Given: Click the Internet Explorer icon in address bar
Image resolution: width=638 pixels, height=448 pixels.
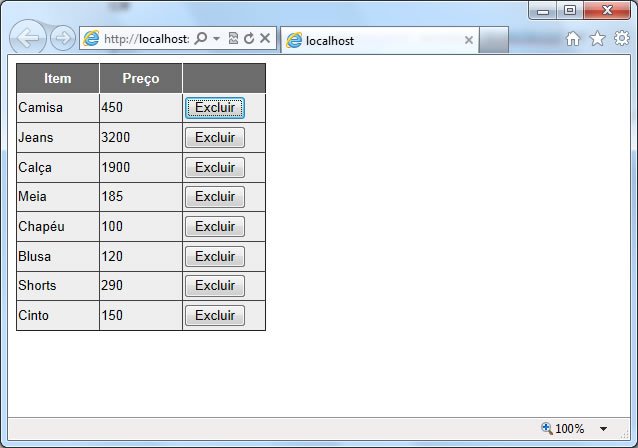Looking at the screenshot, I should click(x=91, y=38).
